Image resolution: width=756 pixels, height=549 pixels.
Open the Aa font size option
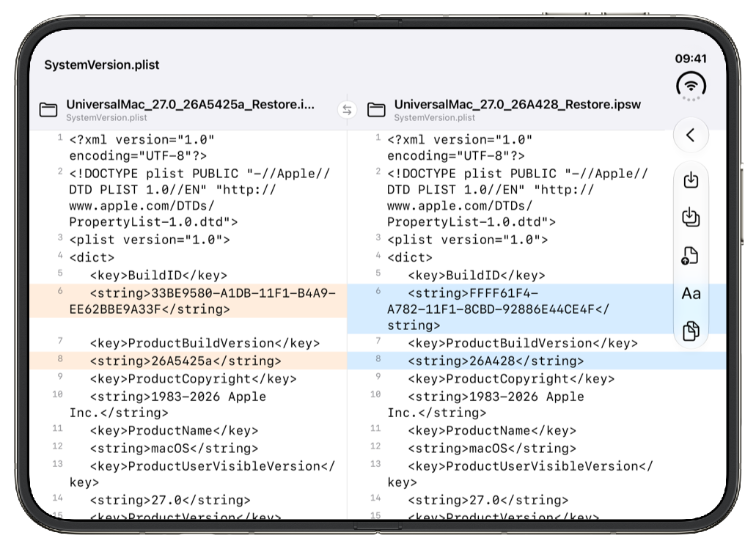[691, 293]
